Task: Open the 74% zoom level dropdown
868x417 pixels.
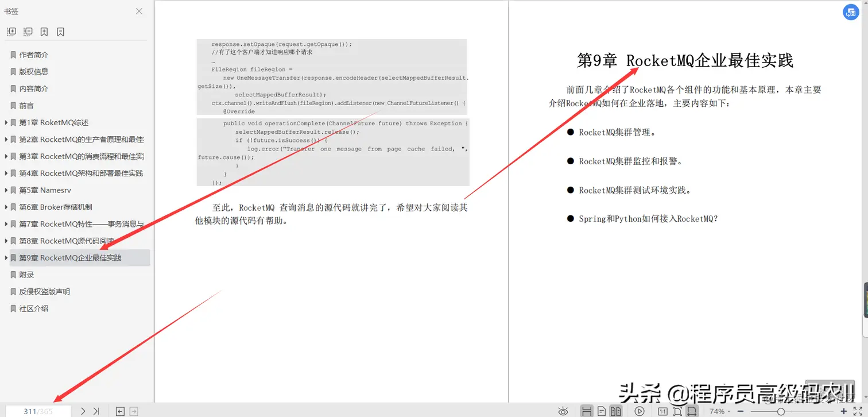Action: coord(719,411)
